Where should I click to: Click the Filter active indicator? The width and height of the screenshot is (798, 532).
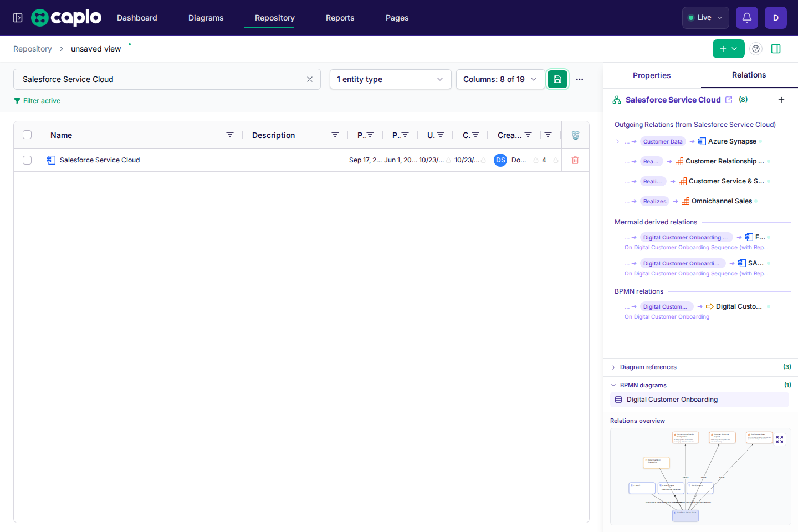[37, 101]
